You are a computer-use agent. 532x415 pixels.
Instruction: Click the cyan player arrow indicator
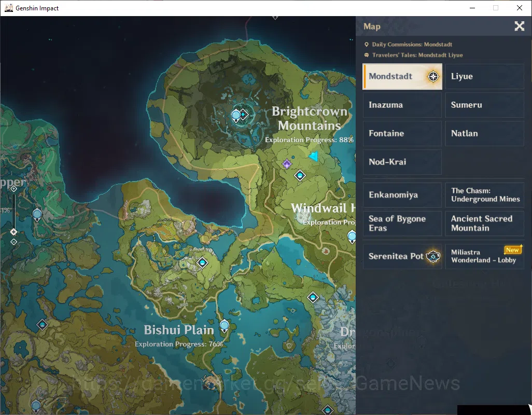[314, 156]
